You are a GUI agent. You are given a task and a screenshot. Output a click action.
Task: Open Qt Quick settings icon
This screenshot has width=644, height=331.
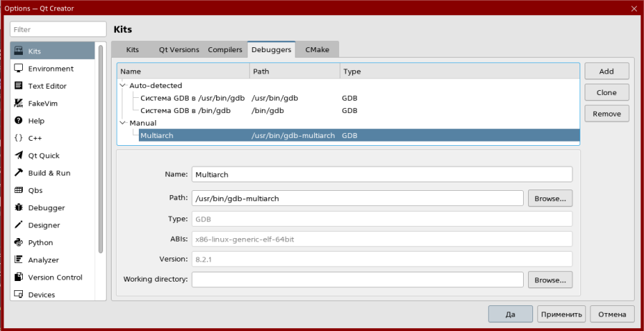coord(19,155)
